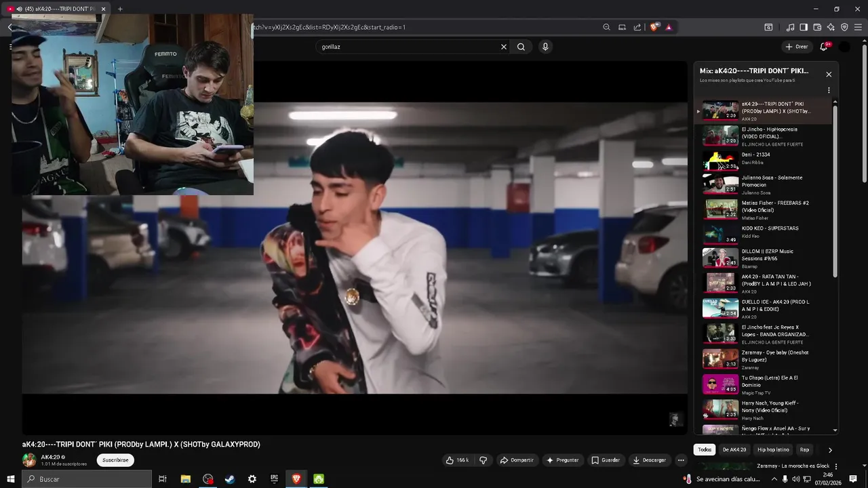This screenshot has width=868, height=488.
Task: Toggle the browser sidebar panel icon
Action: point(804,27)
